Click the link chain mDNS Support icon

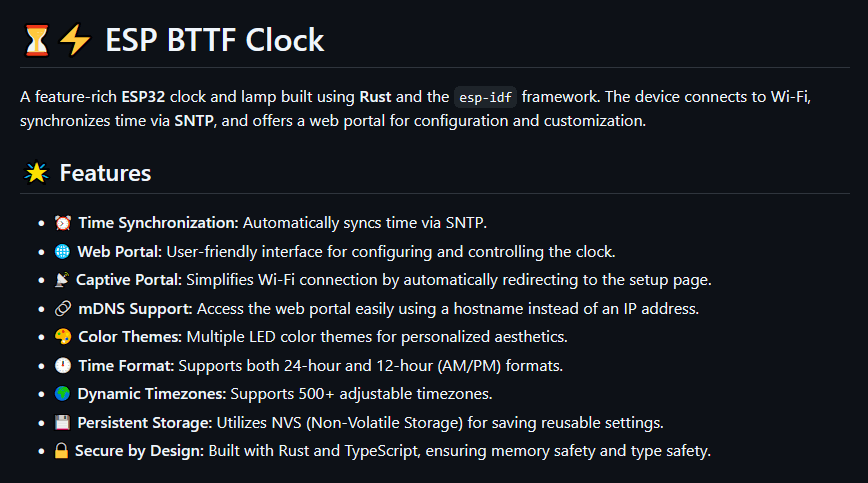point(63,308)
